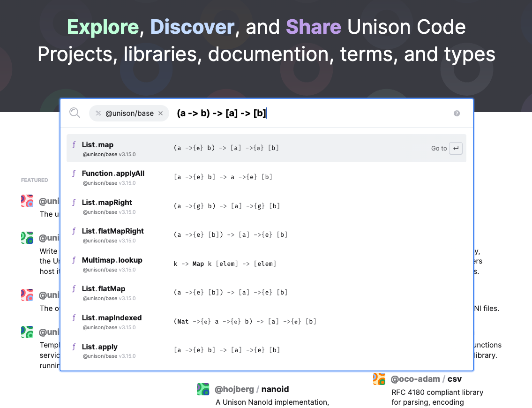The width and height of the screenshot is (532, 408).
Task: Click the @hojberg nanoid avatar icon
Action: pos(203,389)
